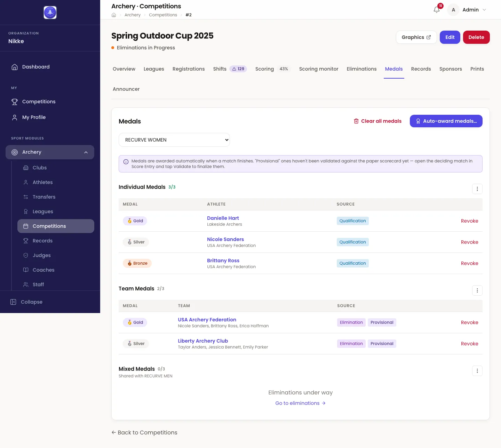501x448 pixels.
Task: Click Auto-award medals button
Action: point(446,121)
